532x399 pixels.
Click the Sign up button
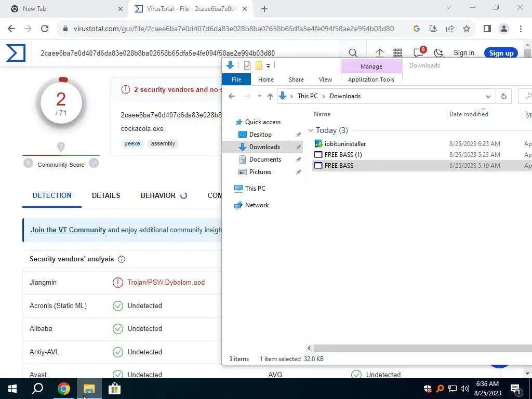pos(501,53)
